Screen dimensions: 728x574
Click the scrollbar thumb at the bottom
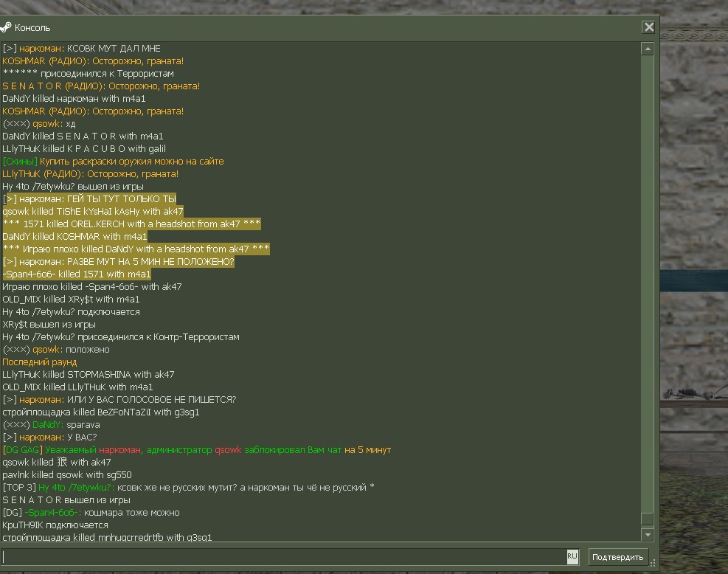pos(648,519)
